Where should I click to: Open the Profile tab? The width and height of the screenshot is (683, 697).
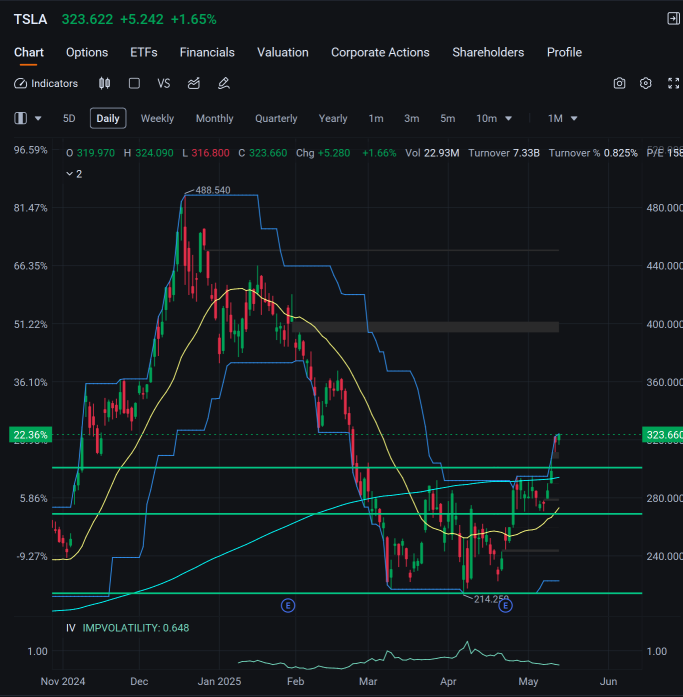pyautogui.click(x=564, y=52)
